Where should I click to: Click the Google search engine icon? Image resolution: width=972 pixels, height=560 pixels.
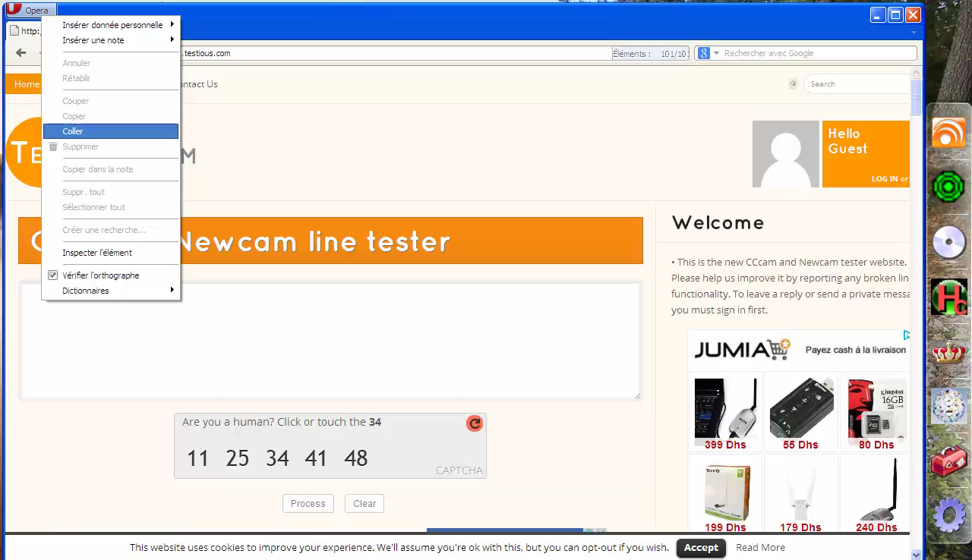point(704,53)
